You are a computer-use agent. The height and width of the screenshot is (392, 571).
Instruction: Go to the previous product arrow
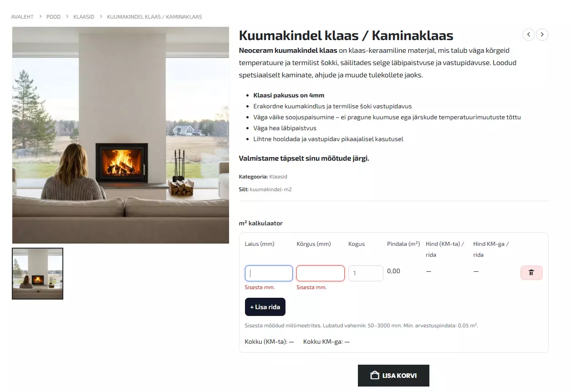[528, 35]
